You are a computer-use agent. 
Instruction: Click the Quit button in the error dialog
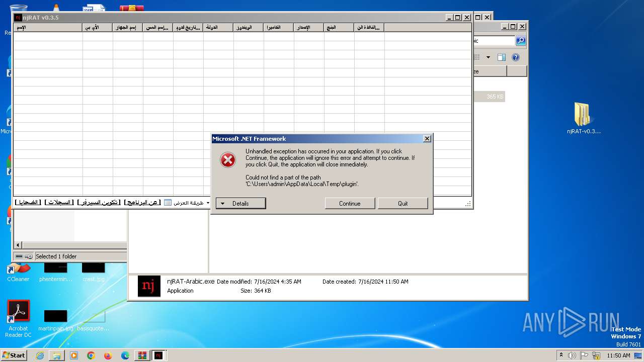pyautogui.click(x=403, y=204)
